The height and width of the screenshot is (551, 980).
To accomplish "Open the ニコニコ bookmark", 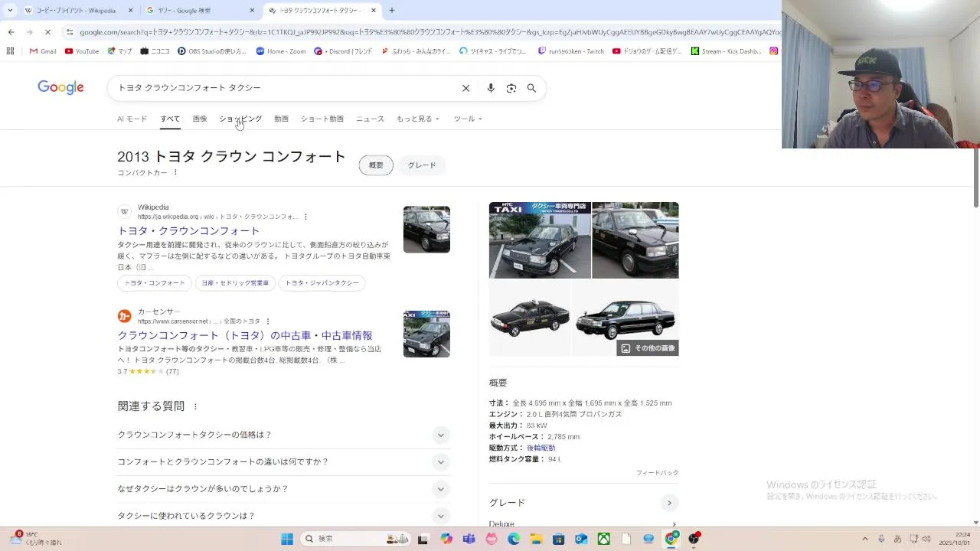I will (155, 51).
